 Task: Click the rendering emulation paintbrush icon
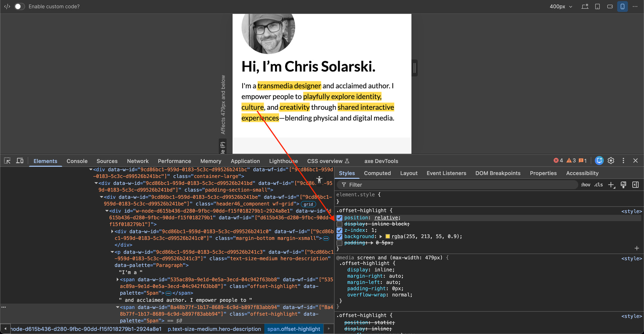(x=624, y=185)
